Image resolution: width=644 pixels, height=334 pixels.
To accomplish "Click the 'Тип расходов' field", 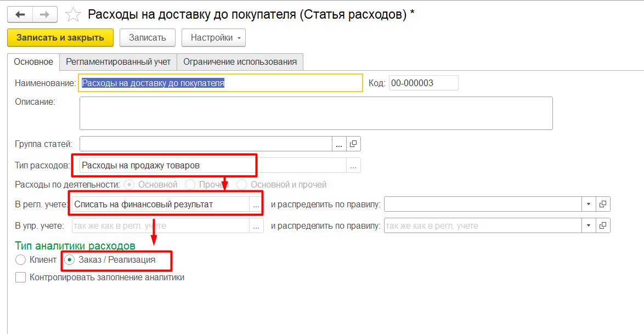I will coord(213,166).
